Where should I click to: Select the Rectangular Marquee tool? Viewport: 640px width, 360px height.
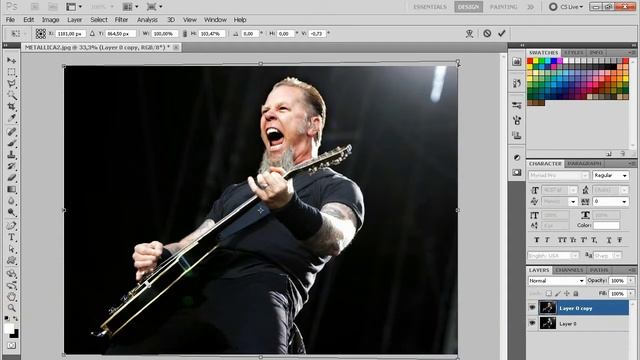tap(11, 72)
